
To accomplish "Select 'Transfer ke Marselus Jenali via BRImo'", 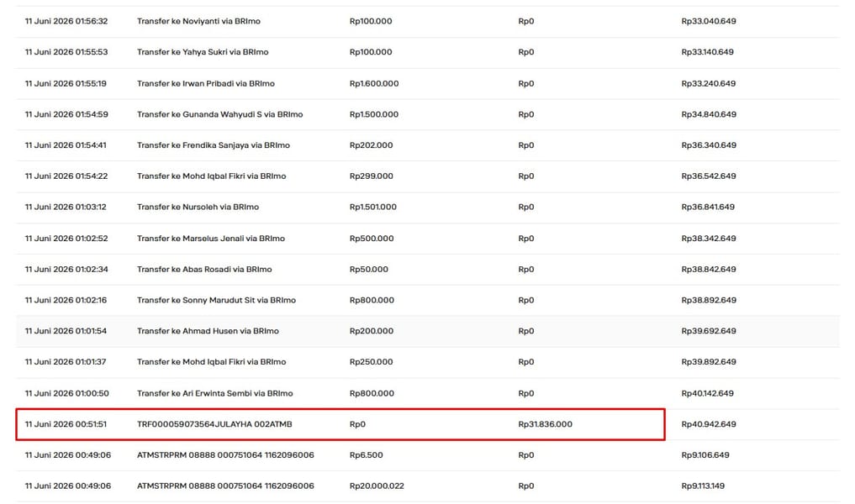I will click(211, 239).
